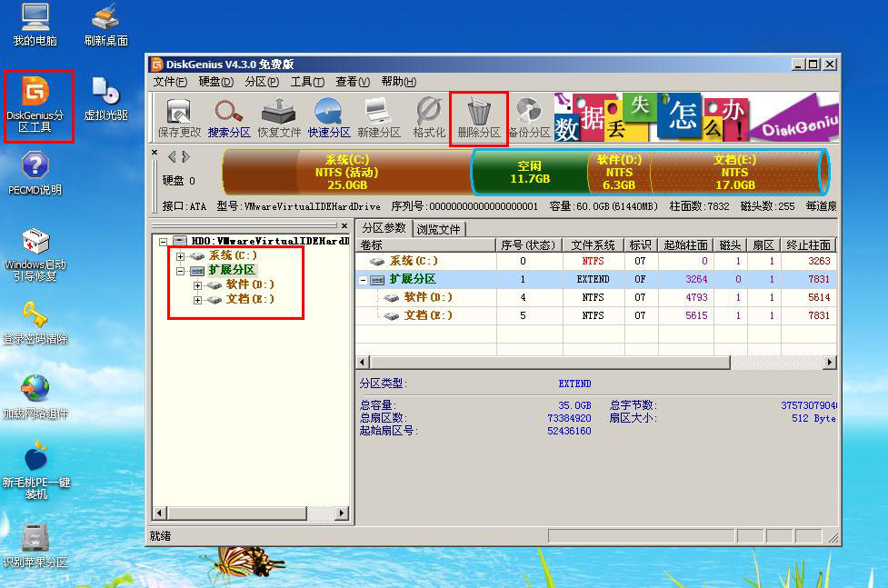The height and width of the screenshot is (588, 888).
Task: Click left arrow of tree panel scrollbar
Action: point(160,513)
